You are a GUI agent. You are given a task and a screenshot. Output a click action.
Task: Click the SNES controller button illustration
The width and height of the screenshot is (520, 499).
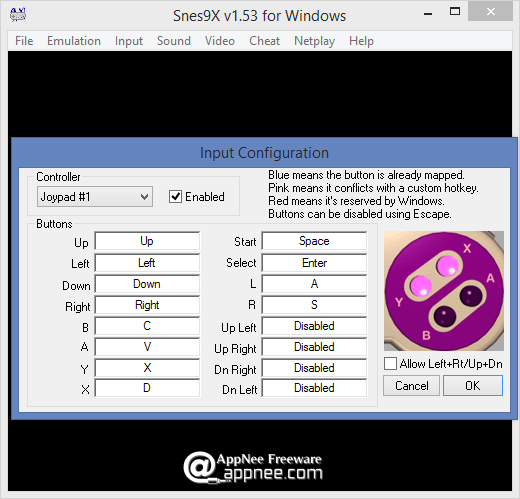(x=444, y=291)
